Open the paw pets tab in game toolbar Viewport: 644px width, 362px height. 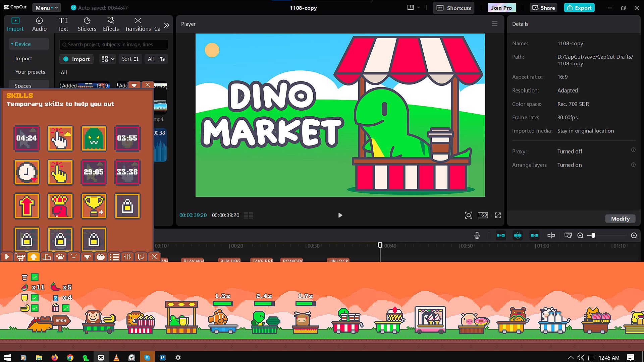60,257
